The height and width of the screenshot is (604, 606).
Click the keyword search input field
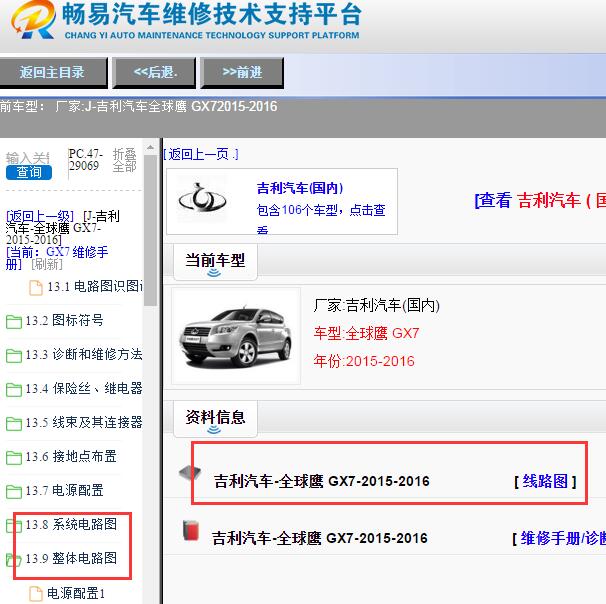point(28,158)
